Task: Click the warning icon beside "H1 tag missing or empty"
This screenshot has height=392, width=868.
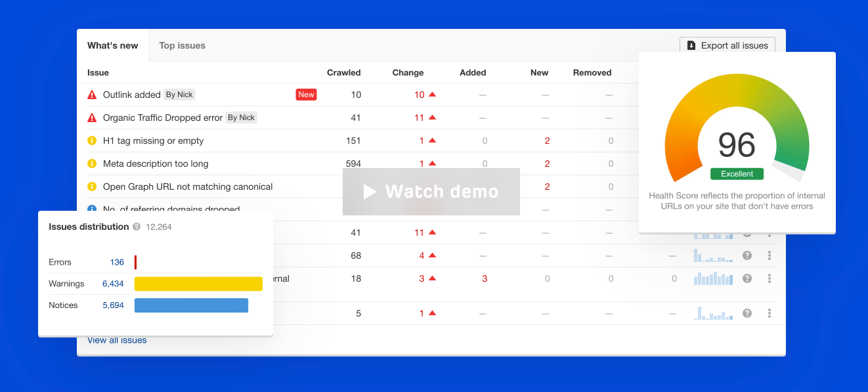Action: pyautogui.click(x=92, y=141)
